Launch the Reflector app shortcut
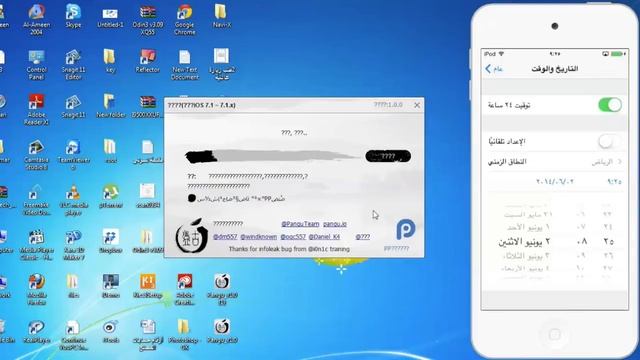Viewport: 640px width, 360px height. 147,61
